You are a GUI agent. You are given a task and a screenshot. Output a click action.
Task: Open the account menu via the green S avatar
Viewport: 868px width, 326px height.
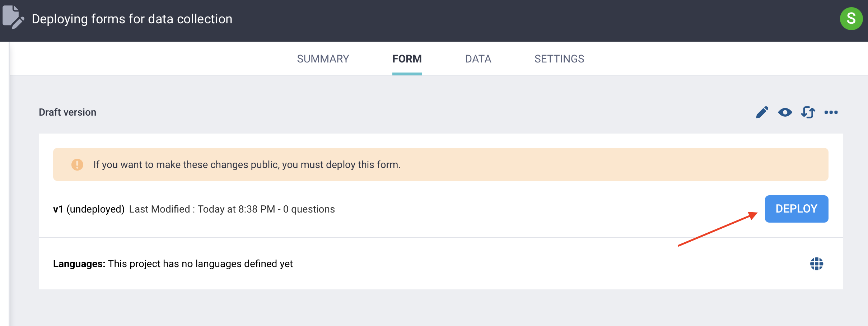[x=852, y=19]
